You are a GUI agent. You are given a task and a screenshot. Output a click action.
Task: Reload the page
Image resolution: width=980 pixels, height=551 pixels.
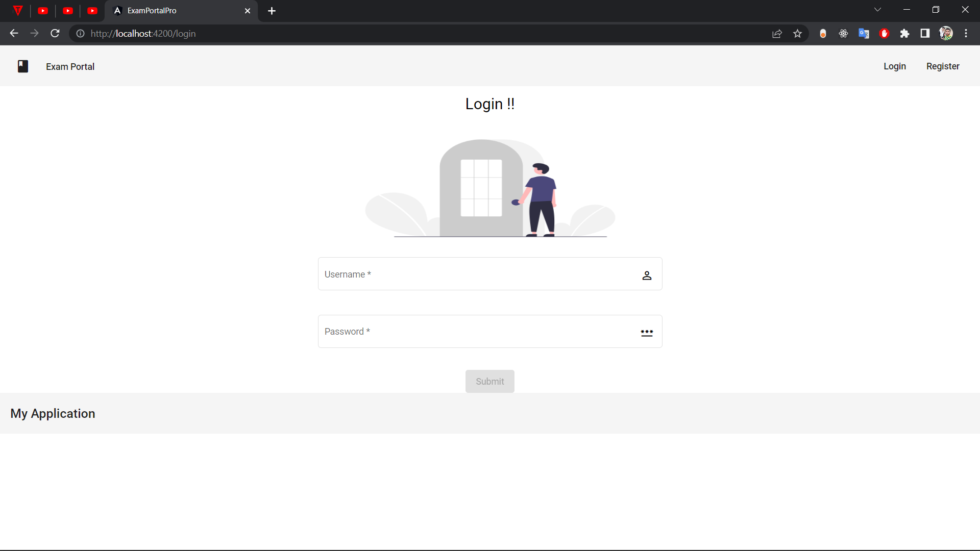coord(55,34)
